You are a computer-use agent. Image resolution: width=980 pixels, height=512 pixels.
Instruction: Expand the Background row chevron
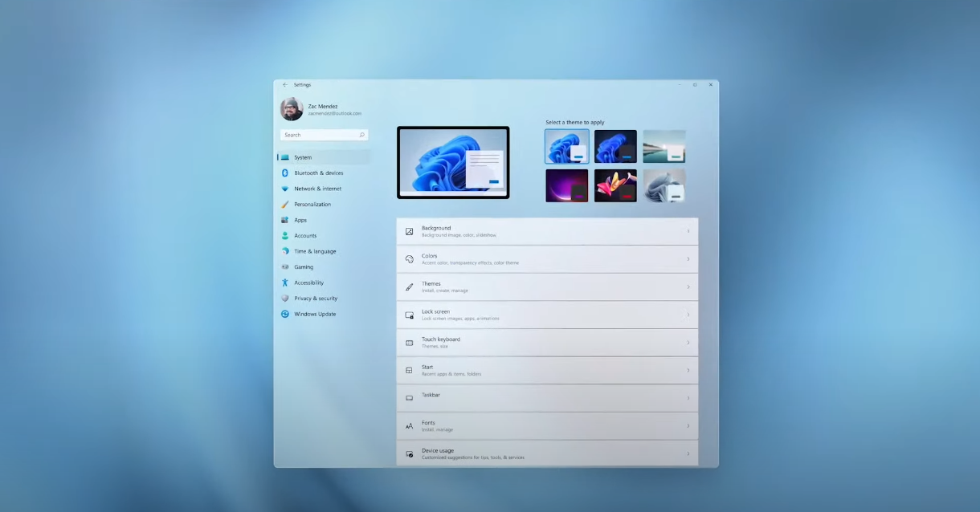tap(688, 232)
